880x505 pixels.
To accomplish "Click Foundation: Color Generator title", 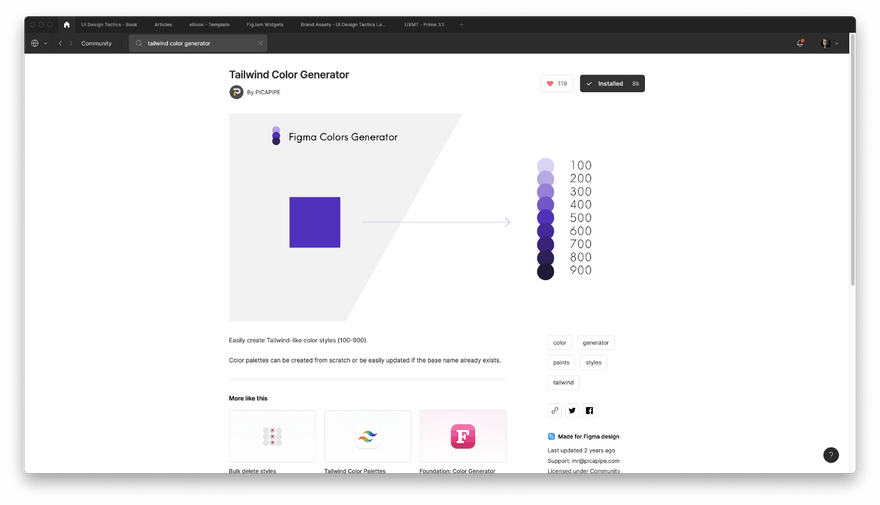I will point(457,470).
